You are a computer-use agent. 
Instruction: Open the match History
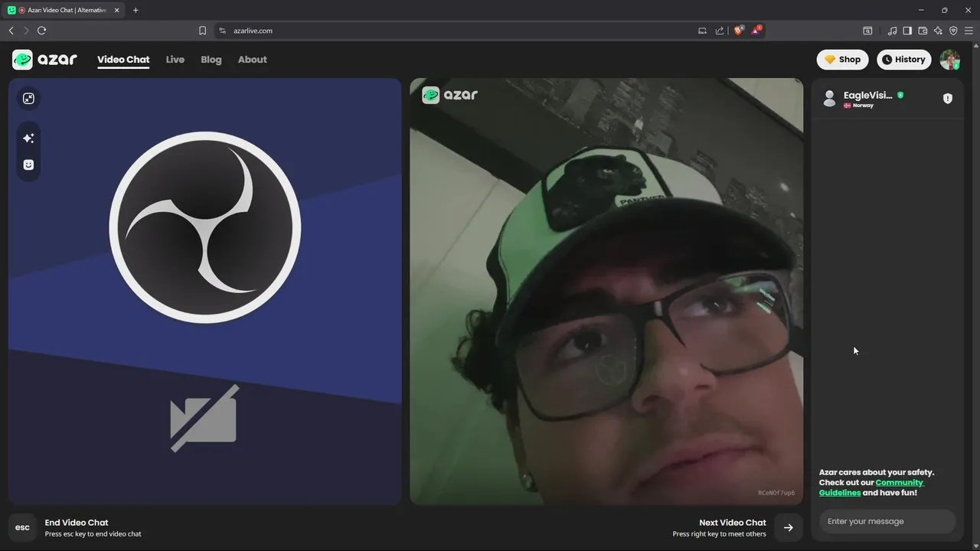point(903,60)
